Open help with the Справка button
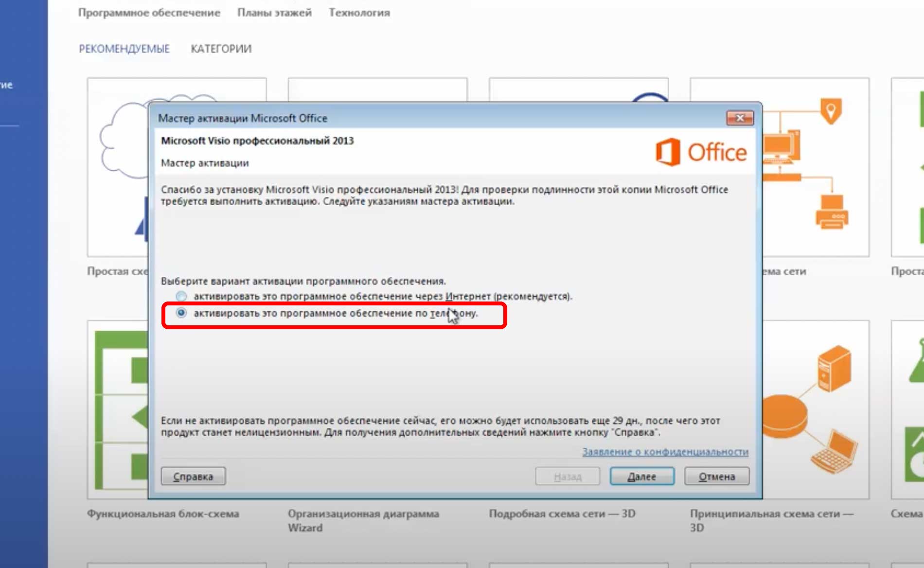The image size is (924, 568). pyautogui.click(x=193, y=476)
